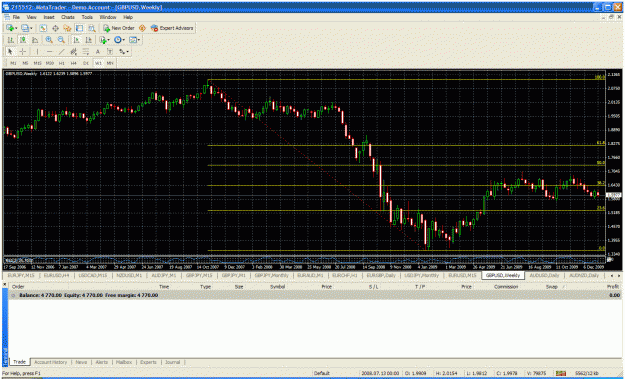The image size is (625, 379).
Task: Set timeframe to M1
Action: point(13,63)
